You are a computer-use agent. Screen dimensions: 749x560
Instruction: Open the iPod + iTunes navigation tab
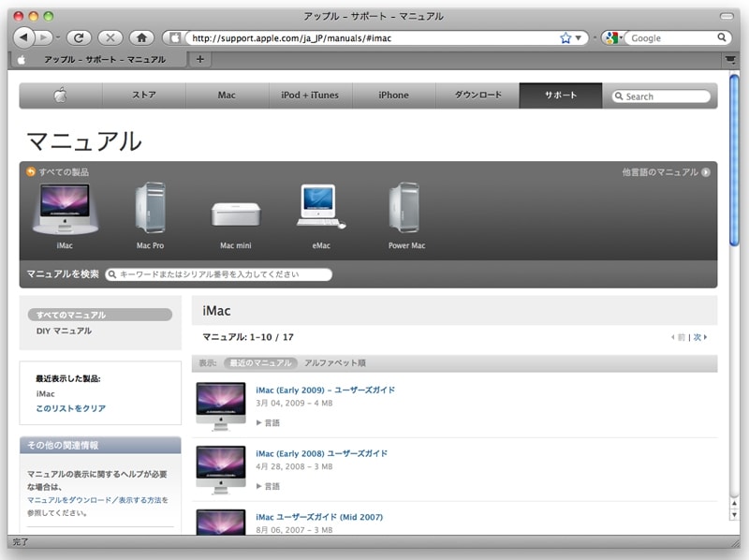tap(310, 96)
